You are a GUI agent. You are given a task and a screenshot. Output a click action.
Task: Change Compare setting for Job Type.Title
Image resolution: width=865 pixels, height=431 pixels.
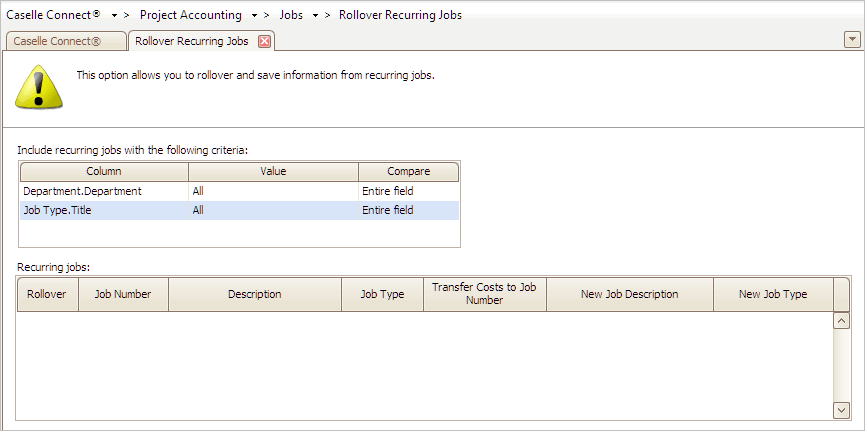pyautogui.click(x=407, y=210)
